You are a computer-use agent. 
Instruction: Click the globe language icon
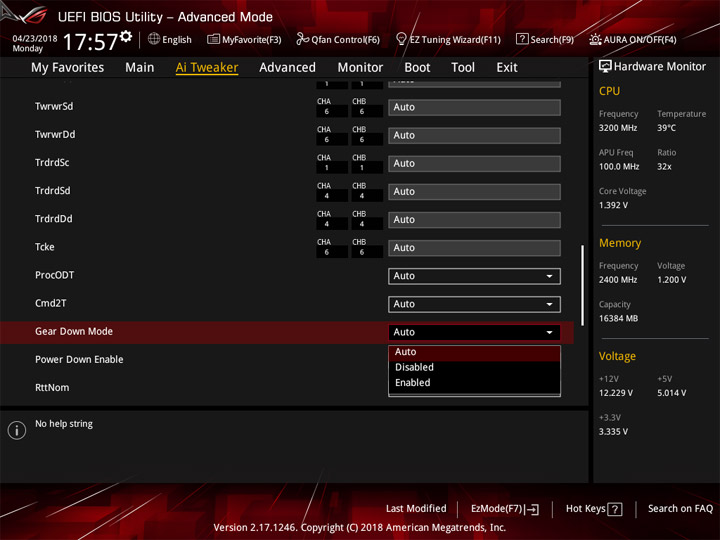point(154,39)
